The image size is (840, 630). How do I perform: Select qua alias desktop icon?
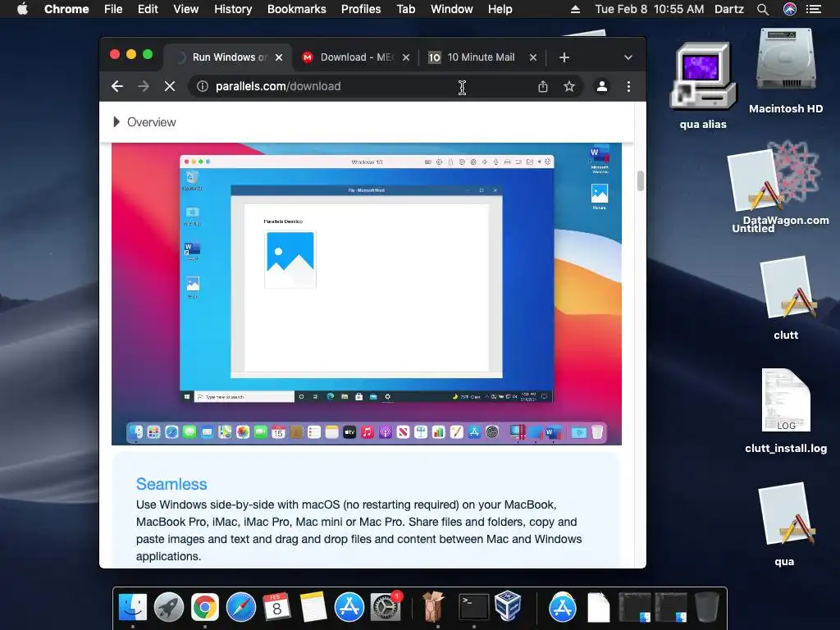703,85
